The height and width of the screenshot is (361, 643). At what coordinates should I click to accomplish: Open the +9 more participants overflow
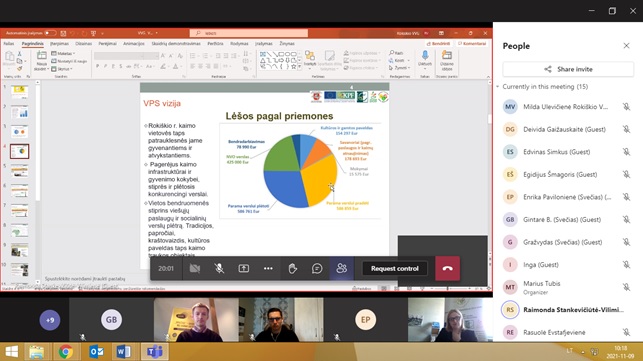(x=50, y=320)
